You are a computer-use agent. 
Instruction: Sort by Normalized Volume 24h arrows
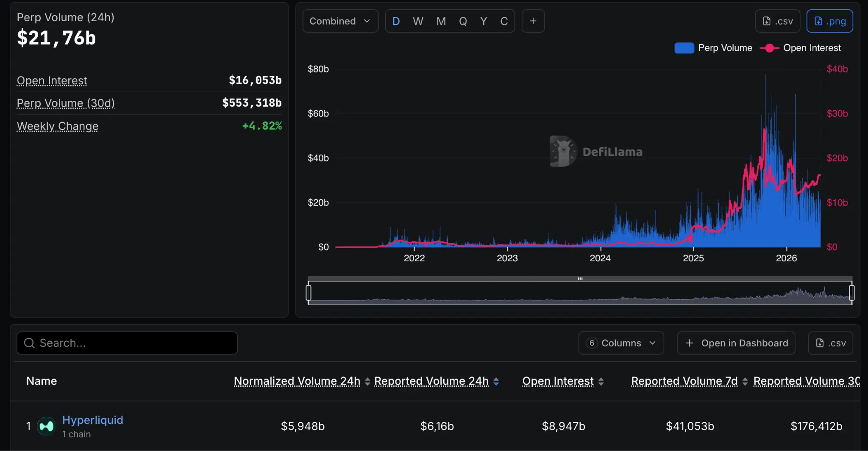367,382
